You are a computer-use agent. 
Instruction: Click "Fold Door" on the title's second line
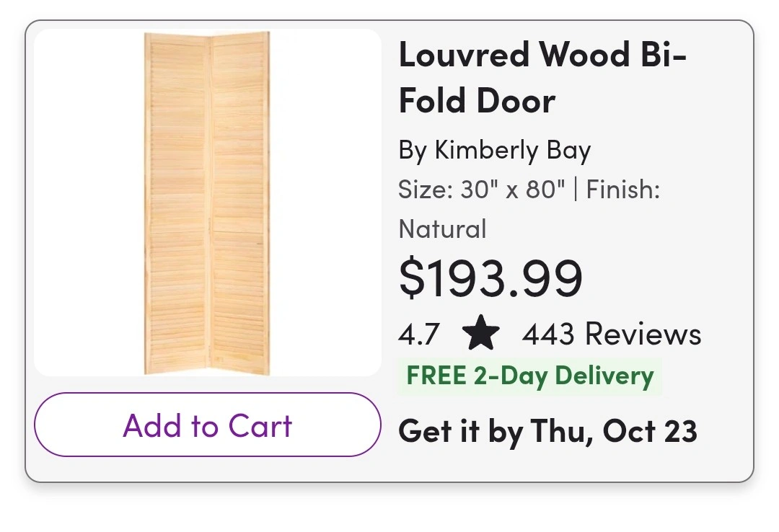click(x=477, y=101)
